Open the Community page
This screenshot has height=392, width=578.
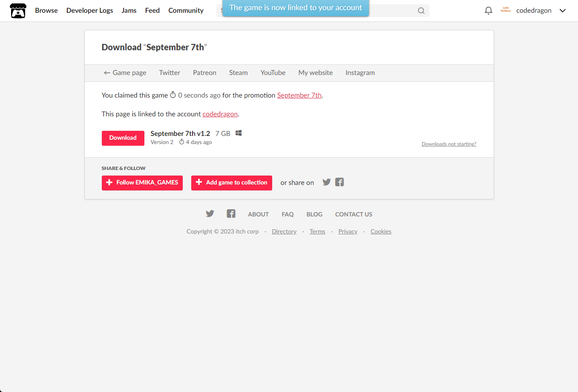(x=186, y=11)
